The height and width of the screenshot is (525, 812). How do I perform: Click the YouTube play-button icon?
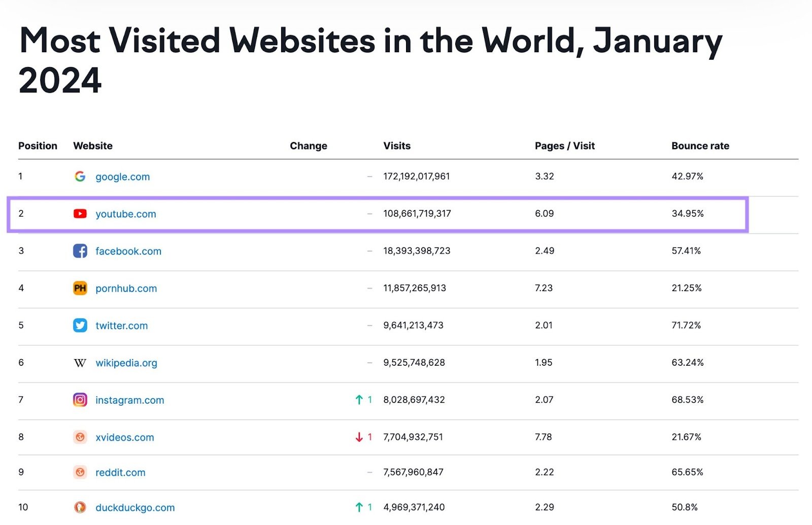tap(80, 214)
